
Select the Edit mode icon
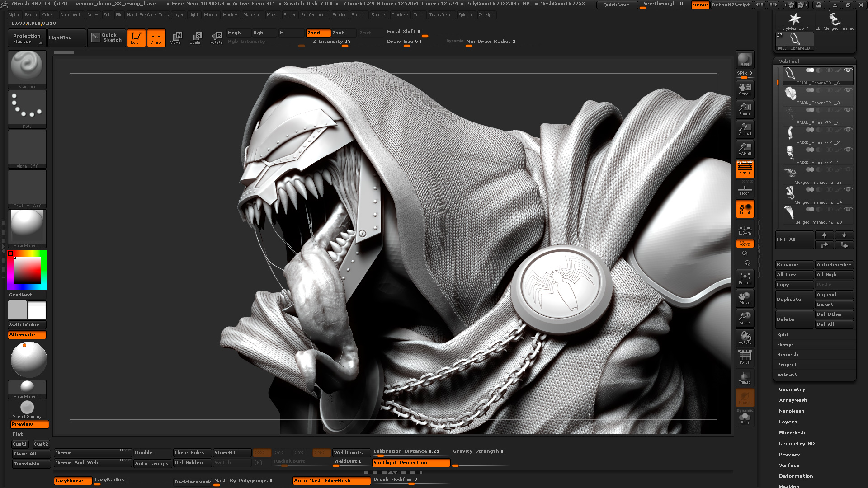[x=136, y=38]
